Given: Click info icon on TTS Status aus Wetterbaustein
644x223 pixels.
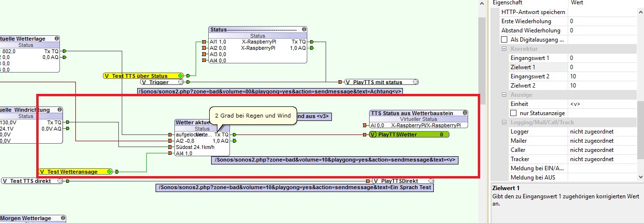Looking at the screenshot, I should click(465, 113).
